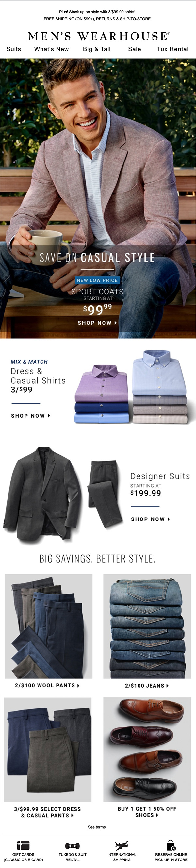Open Buy 1 Get 1 50% off shoes
The image size is (196, 868).
click(147, 812)
